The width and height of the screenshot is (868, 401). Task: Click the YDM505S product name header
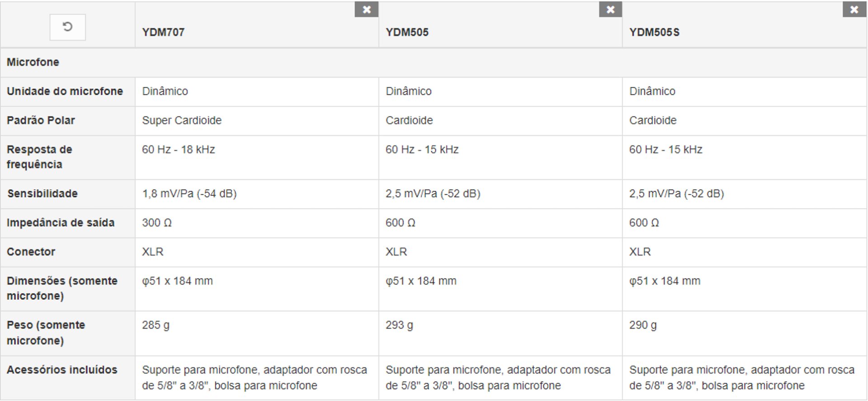654,33
